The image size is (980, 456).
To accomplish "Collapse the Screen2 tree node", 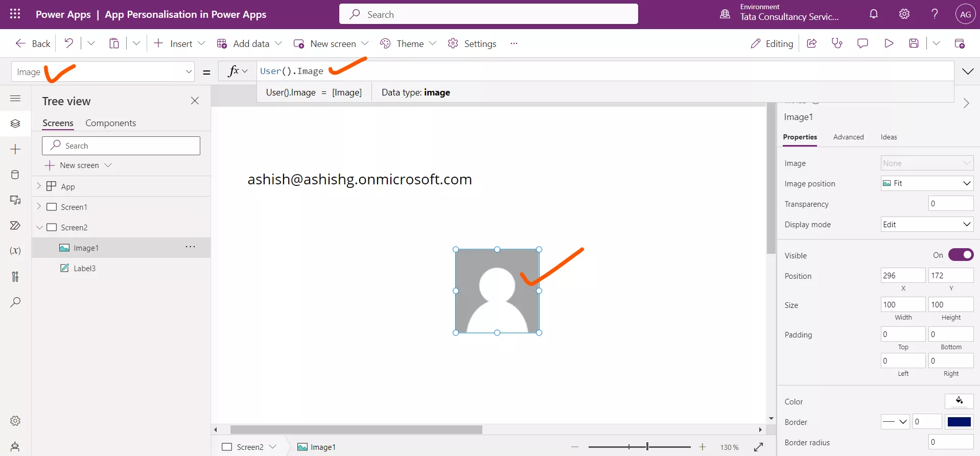I will 39,227.
